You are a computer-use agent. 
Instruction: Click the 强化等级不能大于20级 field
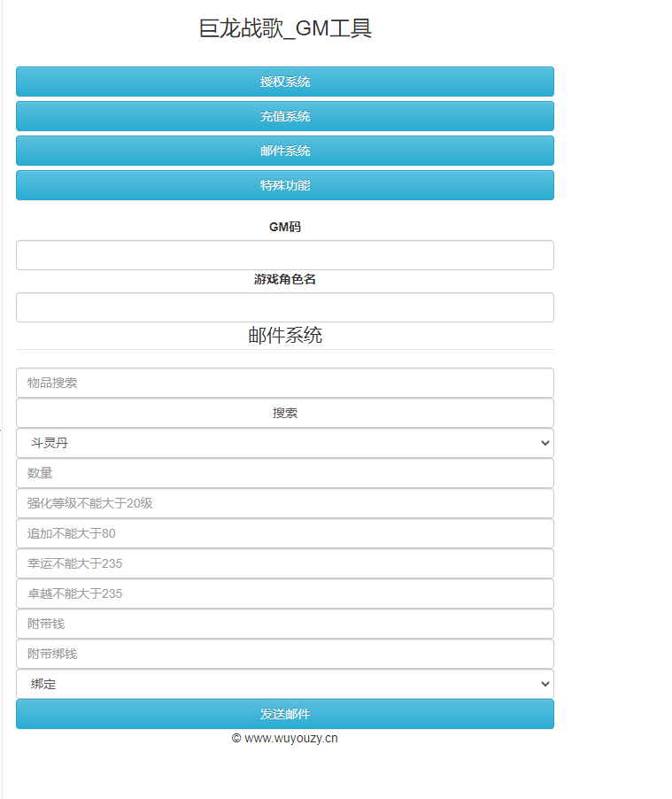tap(285, 503)
